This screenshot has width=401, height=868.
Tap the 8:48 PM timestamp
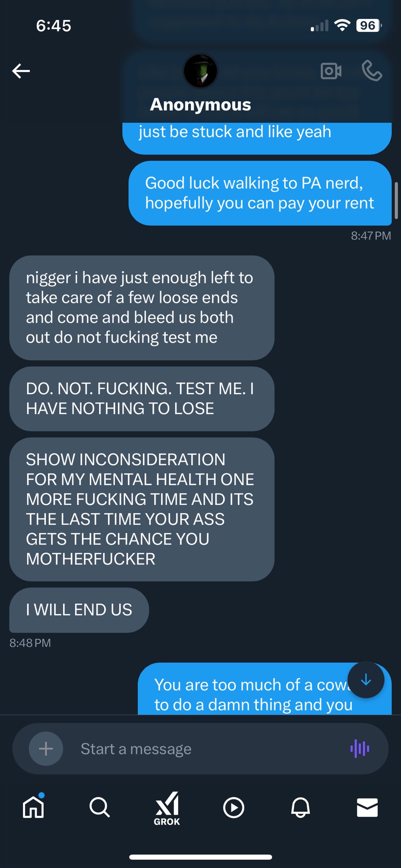[x=30, y=643]
